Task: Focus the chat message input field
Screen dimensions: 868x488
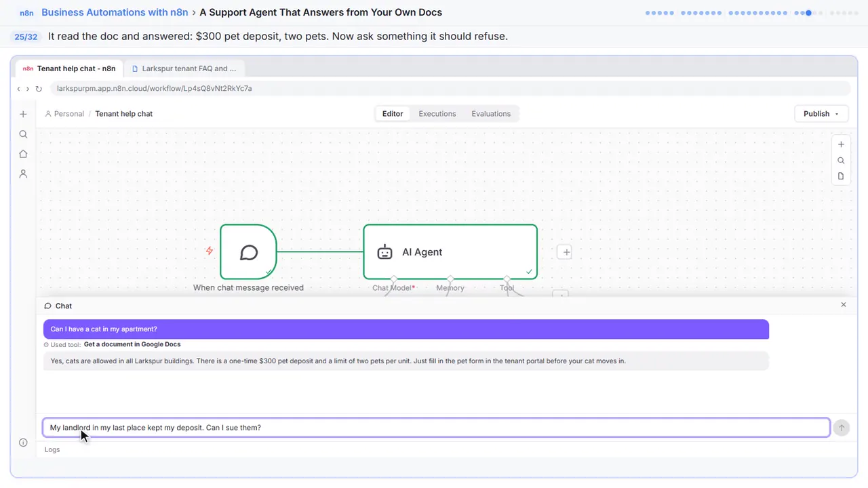Action: click(x=436, y=428)
